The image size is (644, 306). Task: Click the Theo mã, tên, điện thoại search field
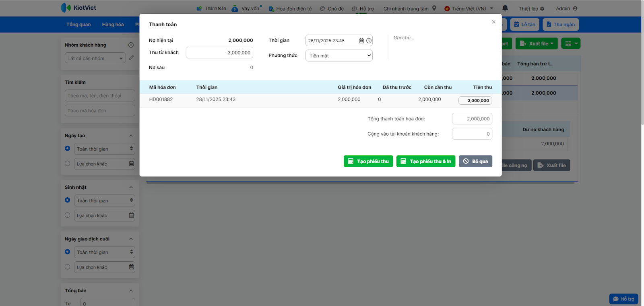[100, 95]
